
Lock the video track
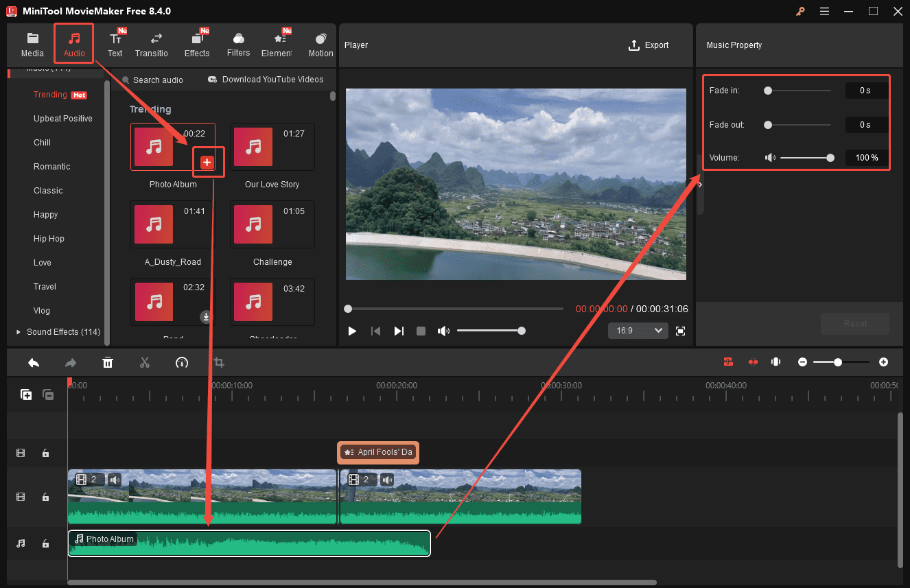45,497
